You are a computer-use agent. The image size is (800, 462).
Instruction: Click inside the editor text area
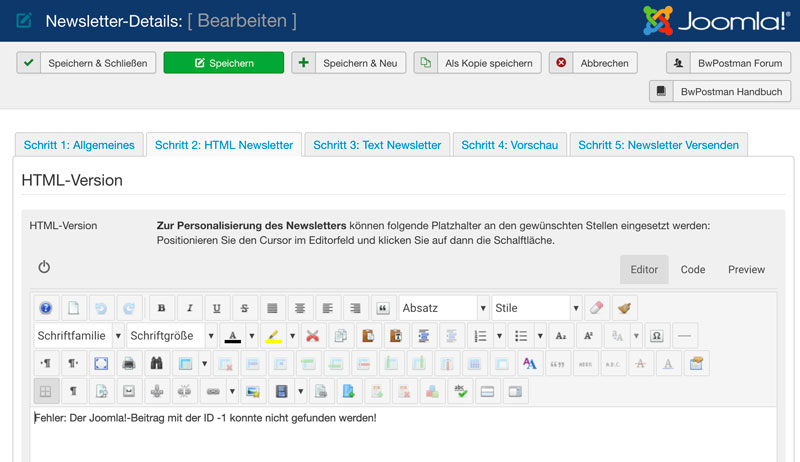click(x=400, y=435)
